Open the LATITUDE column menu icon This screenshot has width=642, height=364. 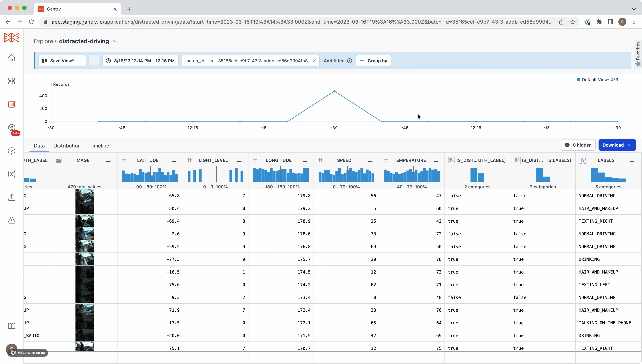coord(174,160)
